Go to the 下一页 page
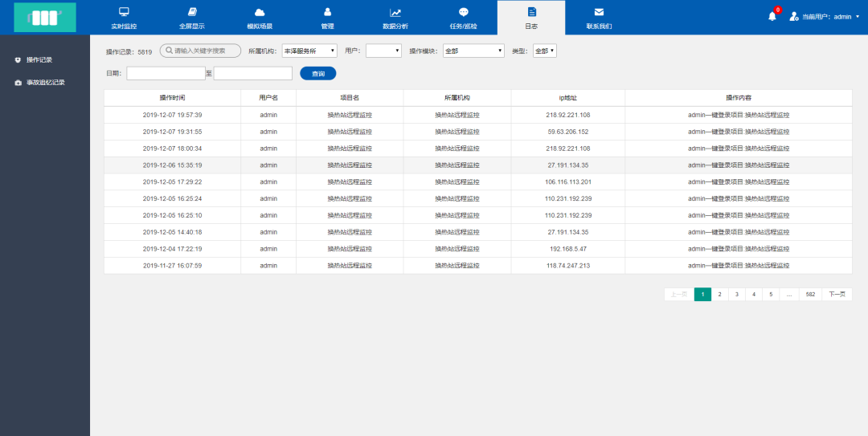 (837, 295)
